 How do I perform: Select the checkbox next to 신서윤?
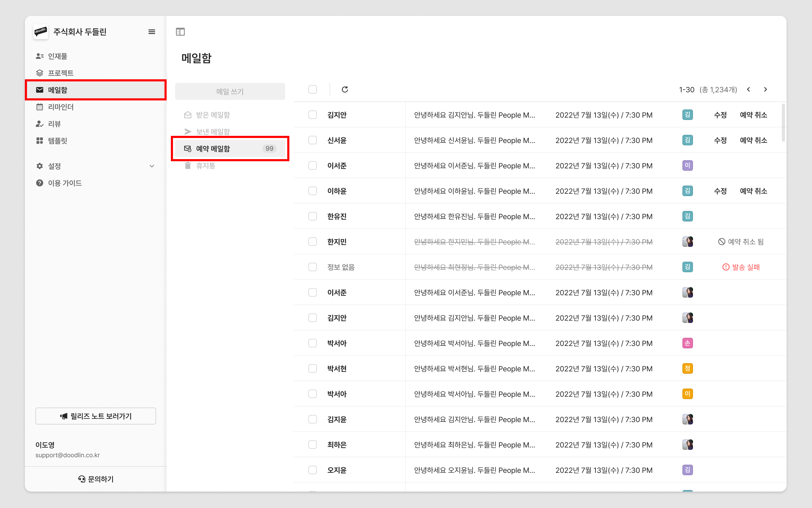(313, 140)
